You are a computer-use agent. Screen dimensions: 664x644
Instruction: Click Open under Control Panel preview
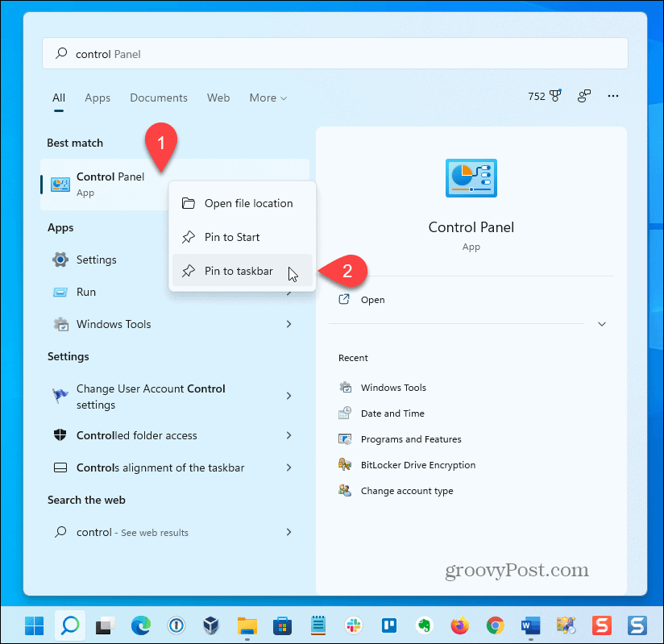tap(372, 299)
